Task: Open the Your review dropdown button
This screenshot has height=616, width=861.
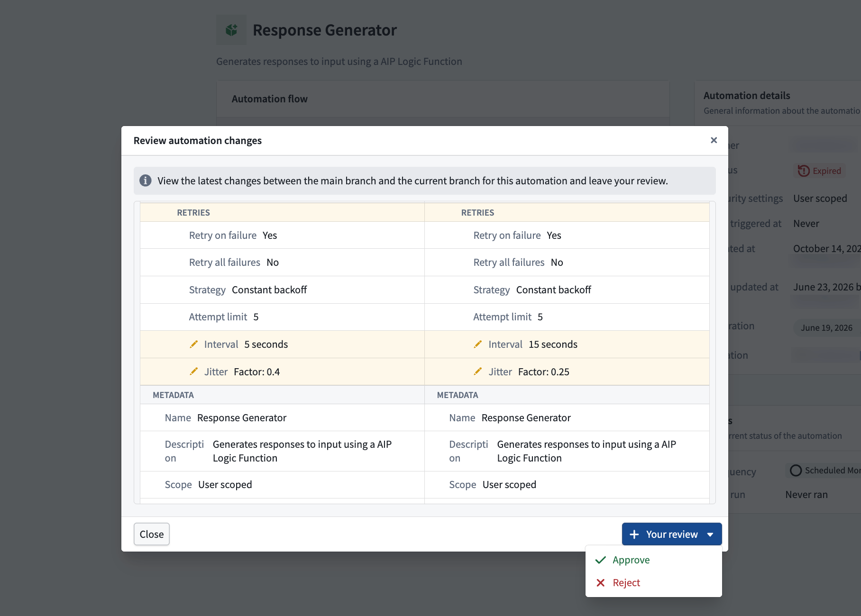Action: (x=672, y=534)
